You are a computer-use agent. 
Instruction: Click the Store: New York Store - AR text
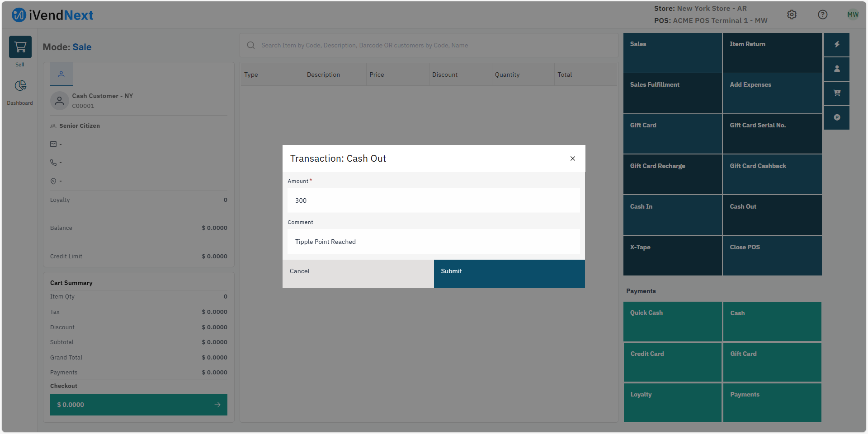[x=700, y=9]
